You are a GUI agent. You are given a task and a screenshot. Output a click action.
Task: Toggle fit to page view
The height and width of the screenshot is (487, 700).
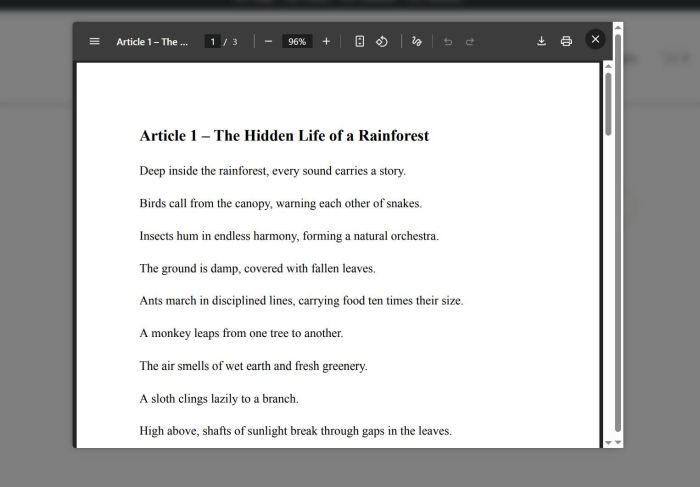(360, 41)
